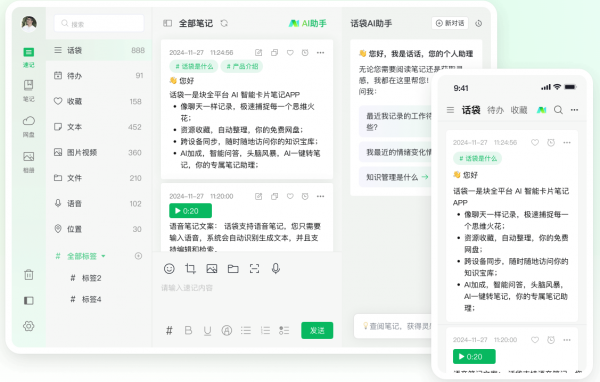This screenshot has width=600, height=382.
Task: Open the mobile hamburger menu
Action: click(x=450, y=110)
